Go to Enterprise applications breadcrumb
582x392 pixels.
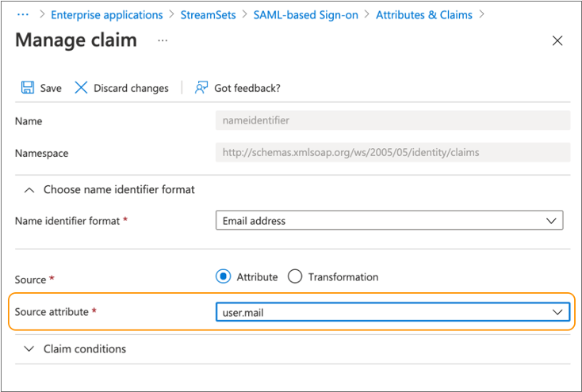(x=107, y=15)
